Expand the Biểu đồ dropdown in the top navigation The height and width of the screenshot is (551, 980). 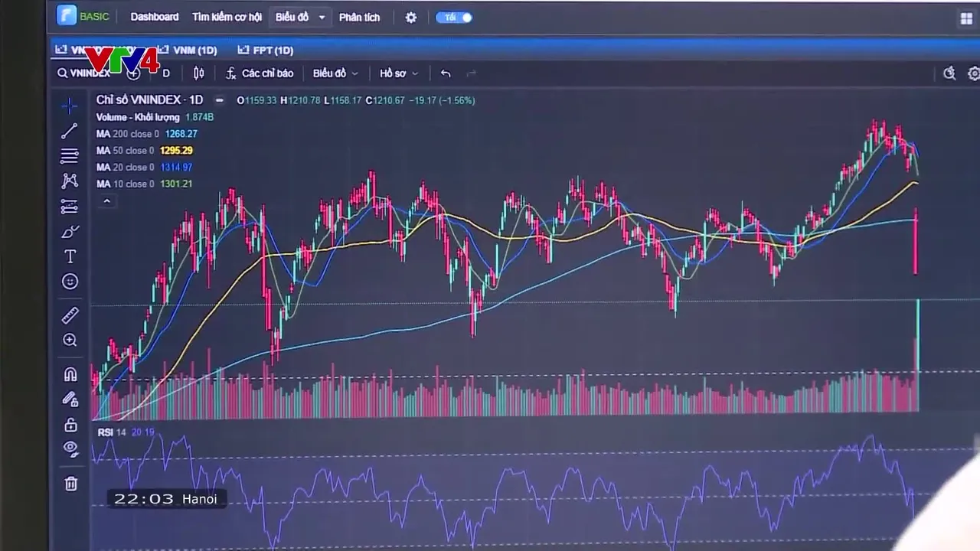(x=300, y=17)
